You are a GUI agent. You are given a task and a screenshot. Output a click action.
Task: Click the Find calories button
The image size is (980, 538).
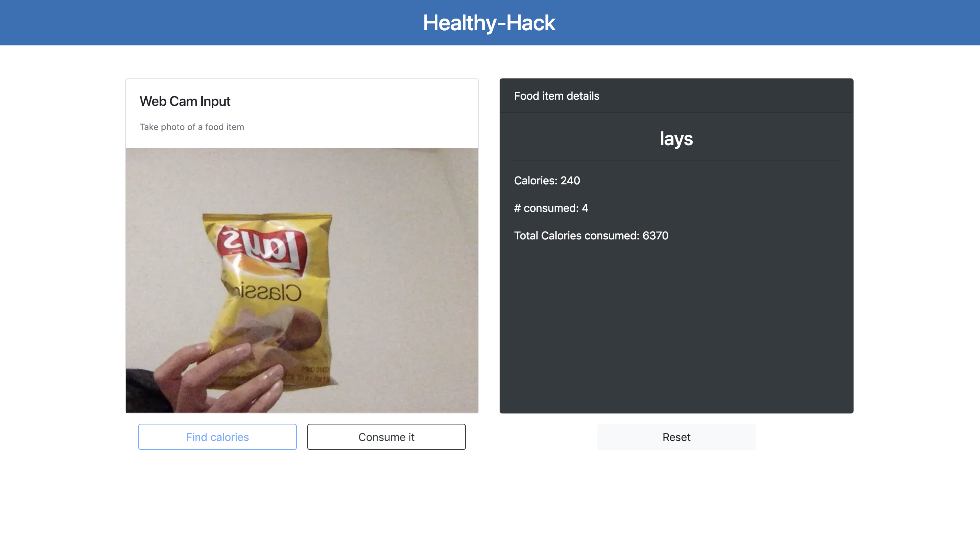(217, 437)
